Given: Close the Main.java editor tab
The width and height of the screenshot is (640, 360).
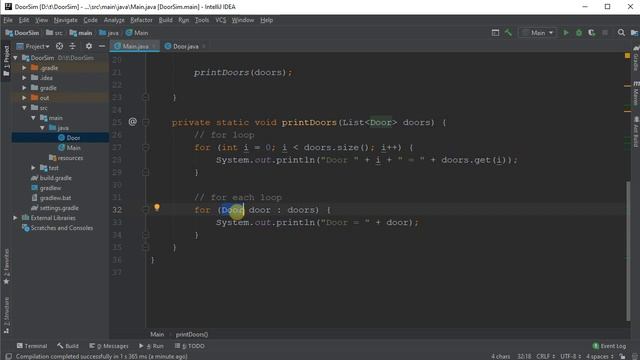Looking at the screenshot, I should pyautogui.click(x=154, y=47).
